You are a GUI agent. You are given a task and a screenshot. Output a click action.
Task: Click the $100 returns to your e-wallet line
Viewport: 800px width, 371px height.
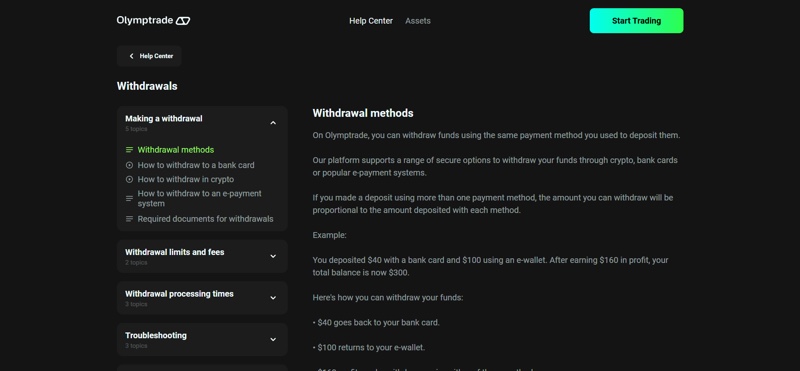(369, 348)
